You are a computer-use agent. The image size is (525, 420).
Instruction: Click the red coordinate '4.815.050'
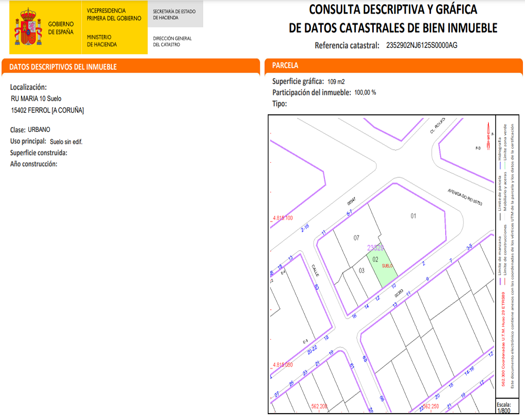pyautogui.click(x=282, y=365)
